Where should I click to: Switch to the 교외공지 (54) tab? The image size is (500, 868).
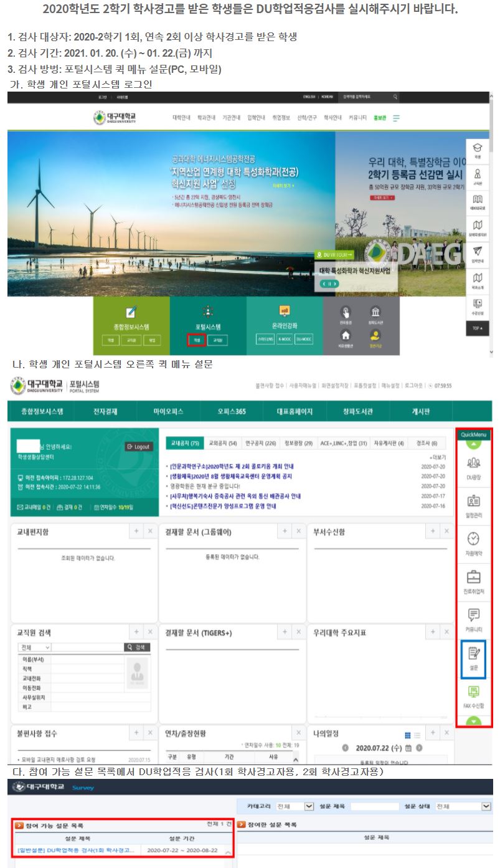click(222, 443)
